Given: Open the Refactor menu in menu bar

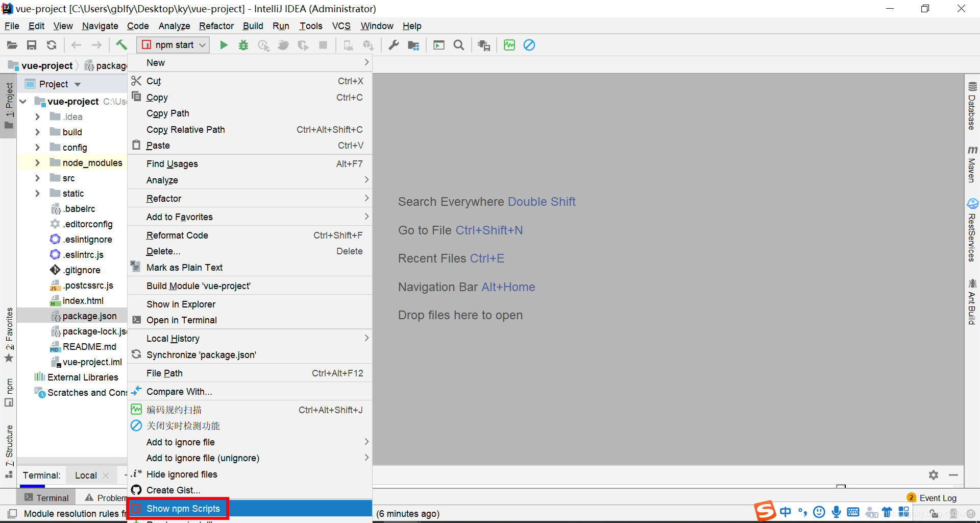Looking at the screenshot, I should coord(216,26).
